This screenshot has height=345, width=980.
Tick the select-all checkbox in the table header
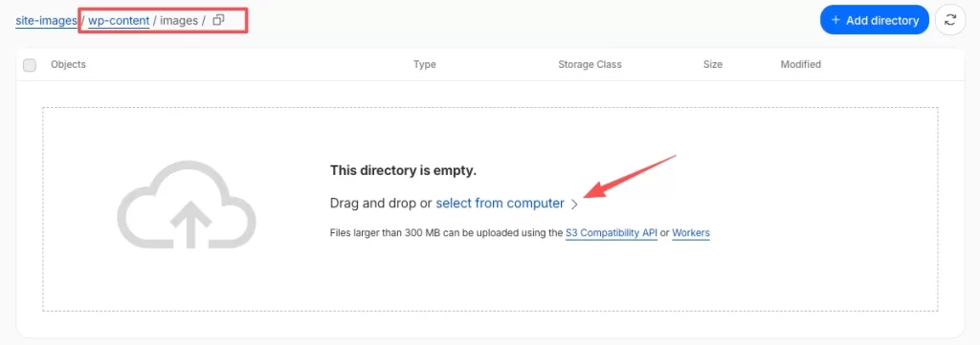click(30, 65)
